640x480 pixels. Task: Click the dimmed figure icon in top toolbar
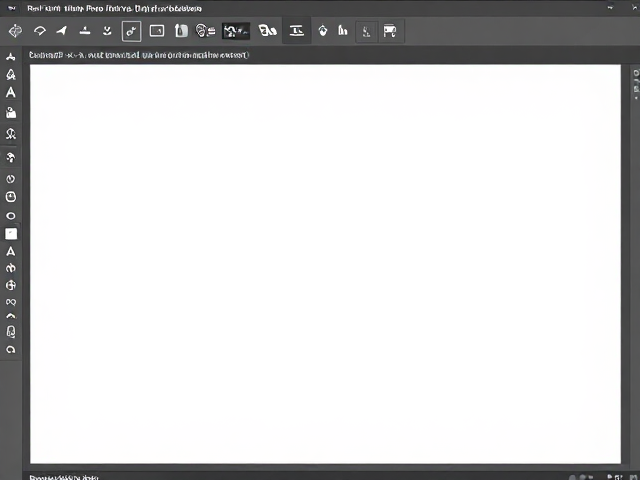pos(367,31)
